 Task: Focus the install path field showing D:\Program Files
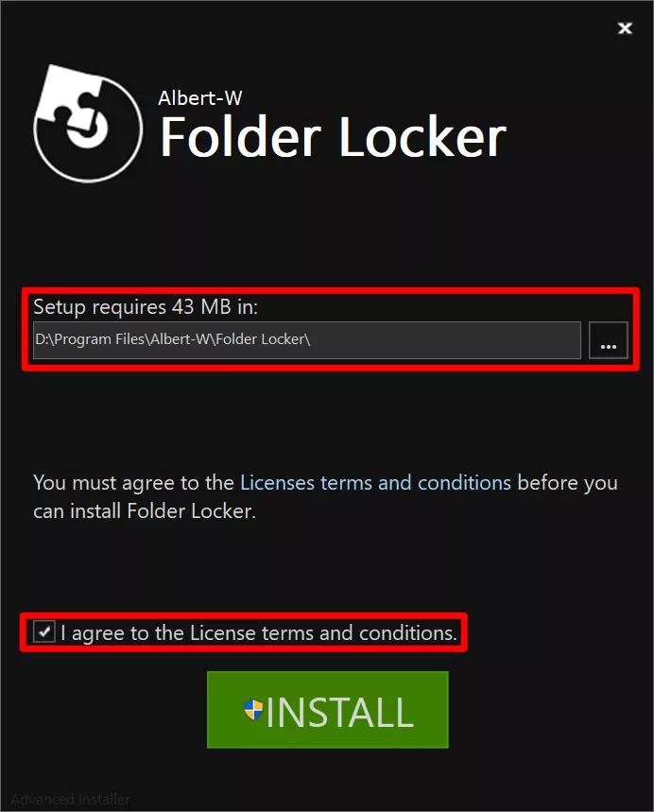[306, 340]
